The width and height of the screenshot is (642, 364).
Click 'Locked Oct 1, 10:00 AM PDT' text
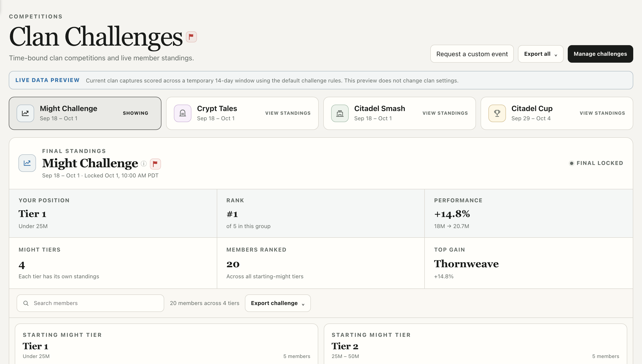(121, 176)
